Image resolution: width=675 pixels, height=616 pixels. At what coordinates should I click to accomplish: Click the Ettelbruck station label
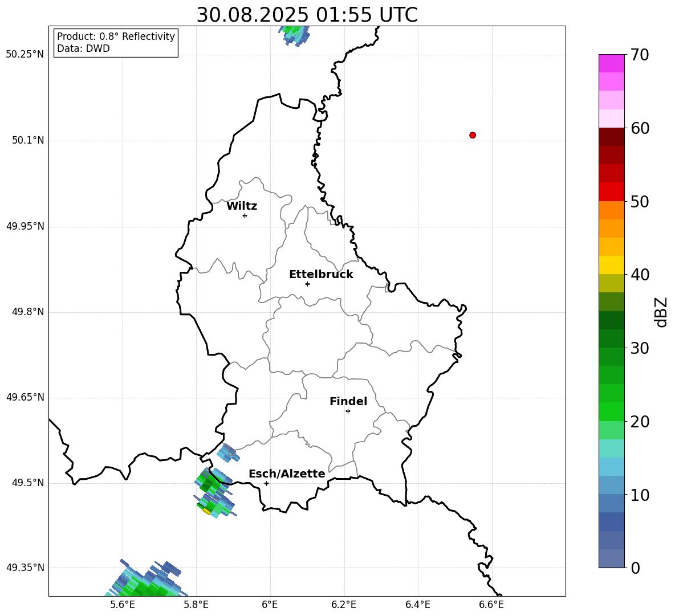click(x=321, y=275)
